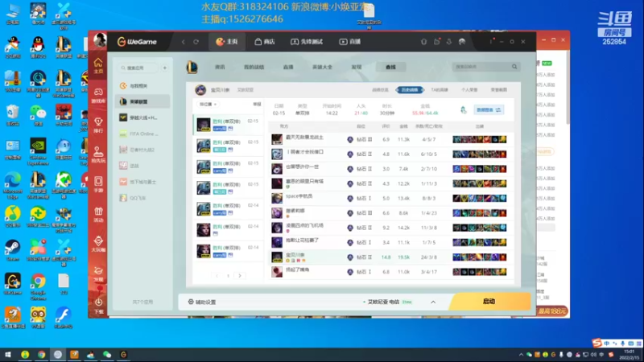The width and height of the screenshot is (644, 362).
Task: Switch to the TA的英雄 sub-tab
Action: (x=439, y=90)
